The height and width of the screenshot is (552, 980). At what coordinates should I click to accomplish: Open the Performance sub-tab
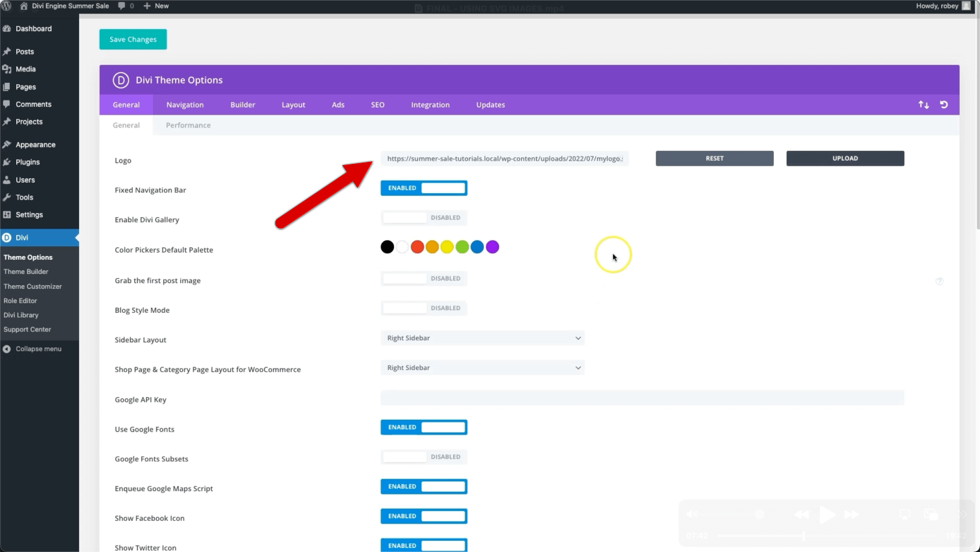[188, 125]
